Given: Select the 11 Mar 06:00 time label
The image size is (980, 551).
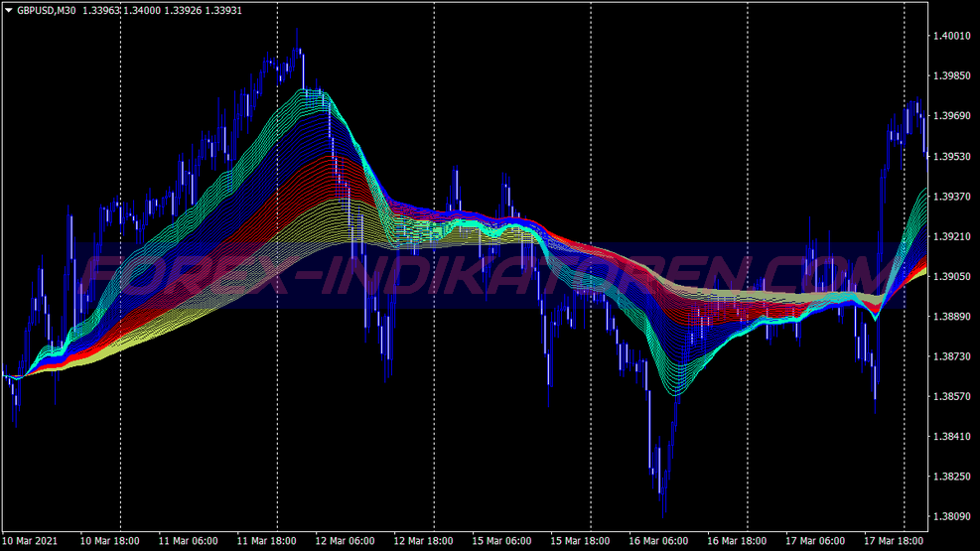Looking at the screenshot, I should tap(188, 541).
